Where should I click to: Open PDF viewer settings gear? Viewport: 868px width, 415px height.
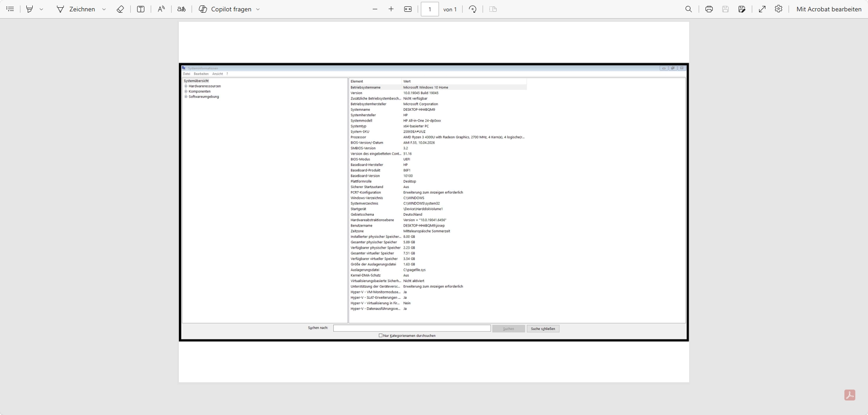click(779, 9)
